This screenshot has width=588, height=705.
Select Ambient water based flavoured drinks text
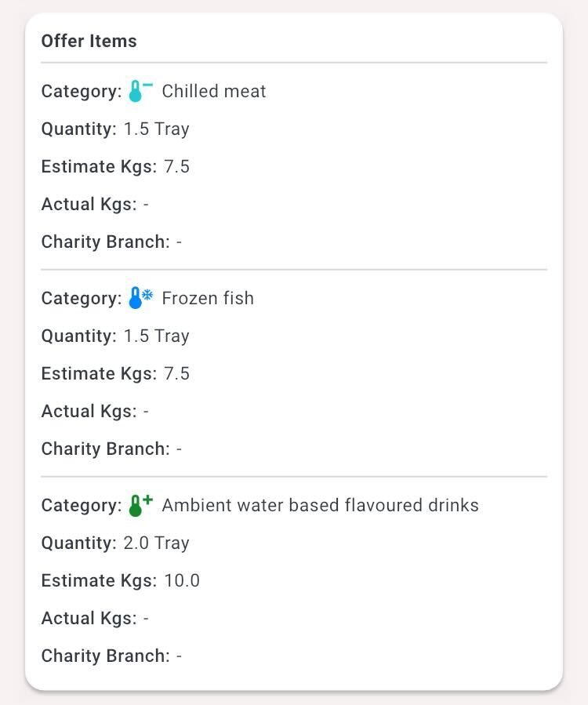(x=320, y=505)
